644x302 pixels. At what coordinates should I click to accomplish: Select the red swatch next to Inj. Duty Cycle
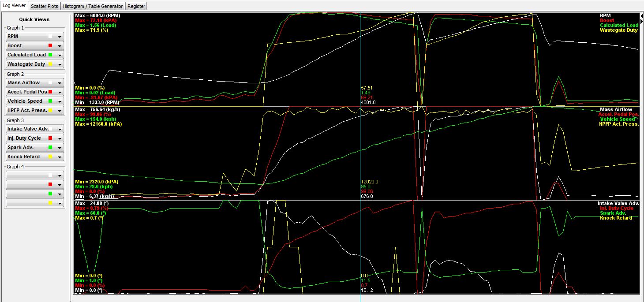pos(50,138)
